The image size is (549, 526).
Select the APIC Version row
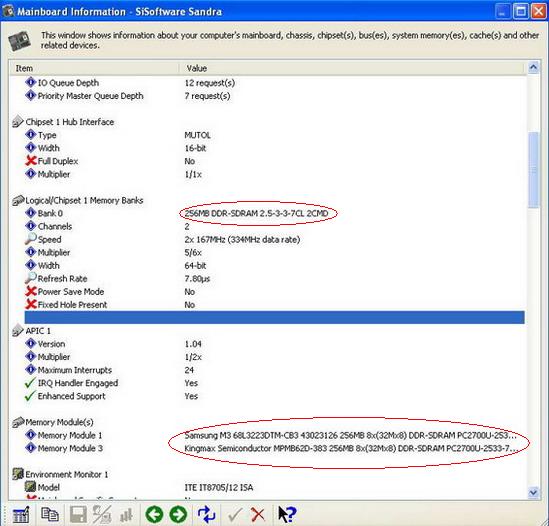tap(274, 344)
